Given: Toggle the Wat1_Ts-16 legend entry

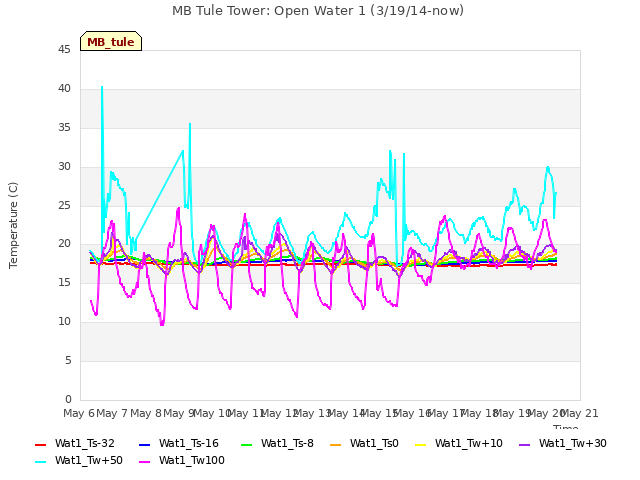Looking at the screenshot, I should 179,443.
